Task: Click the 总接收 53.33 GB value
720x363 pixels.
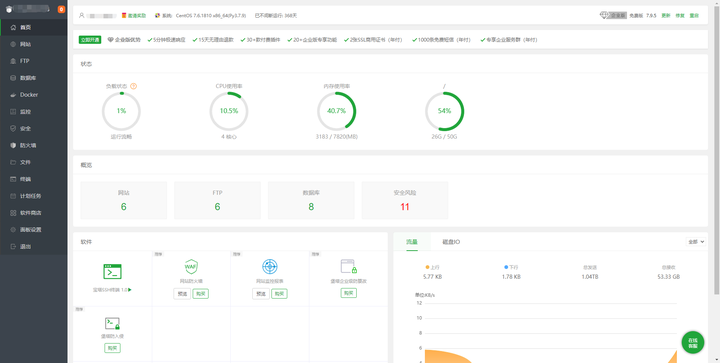Action: [669, 277]
